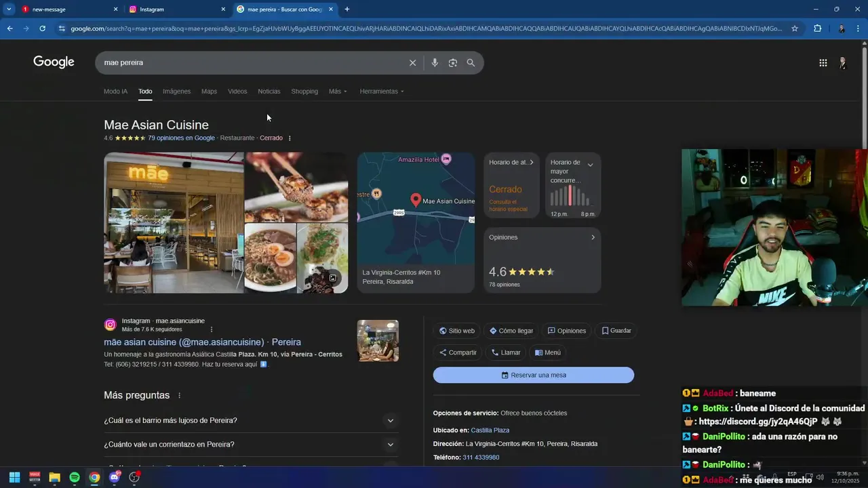Open a new browser tab with plus icon
Screen dimensions: 868x488
pos(347,9)
